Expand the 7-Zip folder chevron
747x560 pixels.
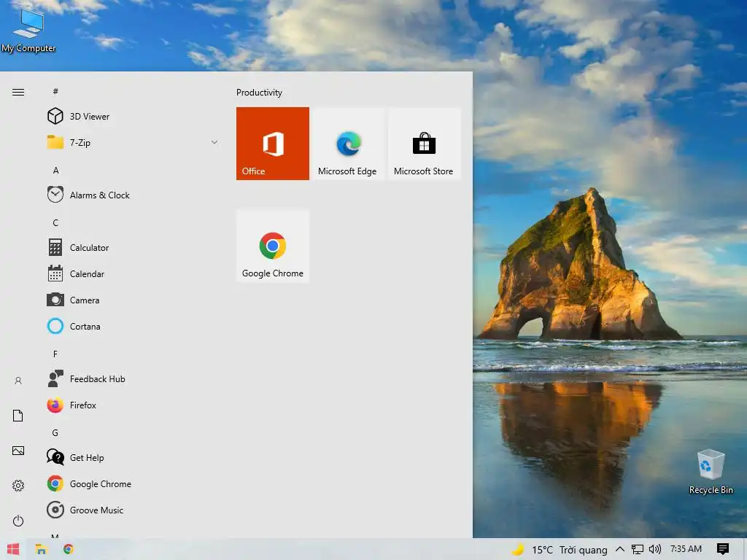click(214, 142)
